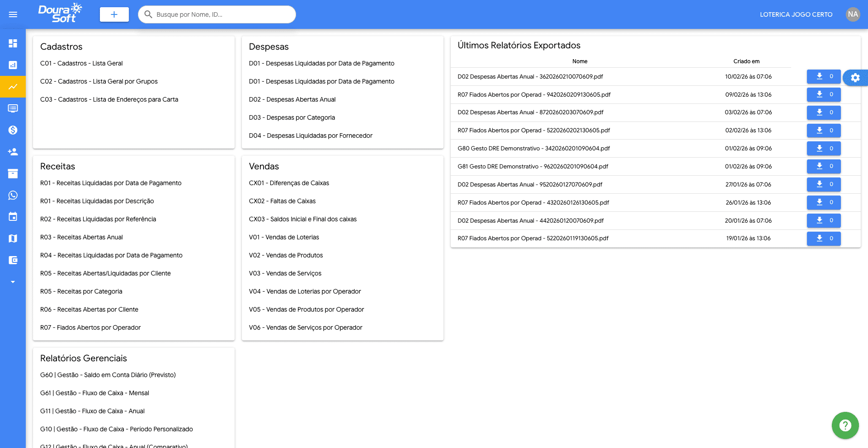
Task: Click the kiosk display icon in sidebar
Action: click(13, 108)
